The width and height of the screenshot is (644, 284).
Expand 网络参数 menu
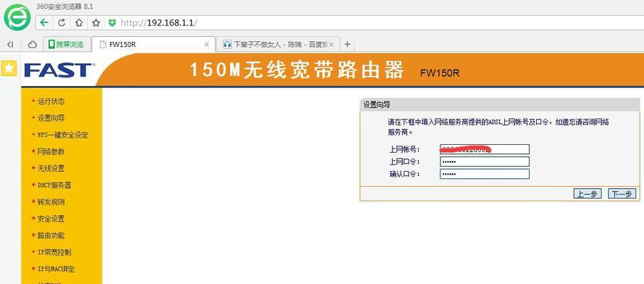(x=51, y=152)
